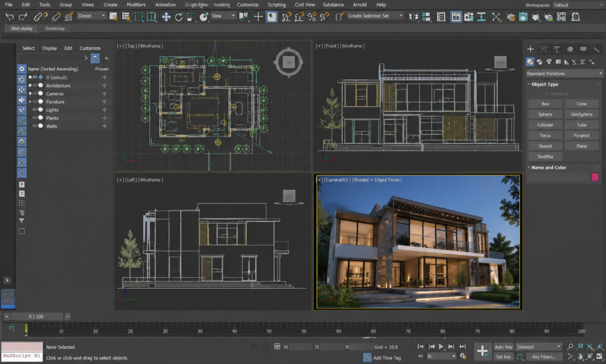Activate the Select and Scale tool
The height and width of the screenshot is (364, 606).
tap(191, 17)
